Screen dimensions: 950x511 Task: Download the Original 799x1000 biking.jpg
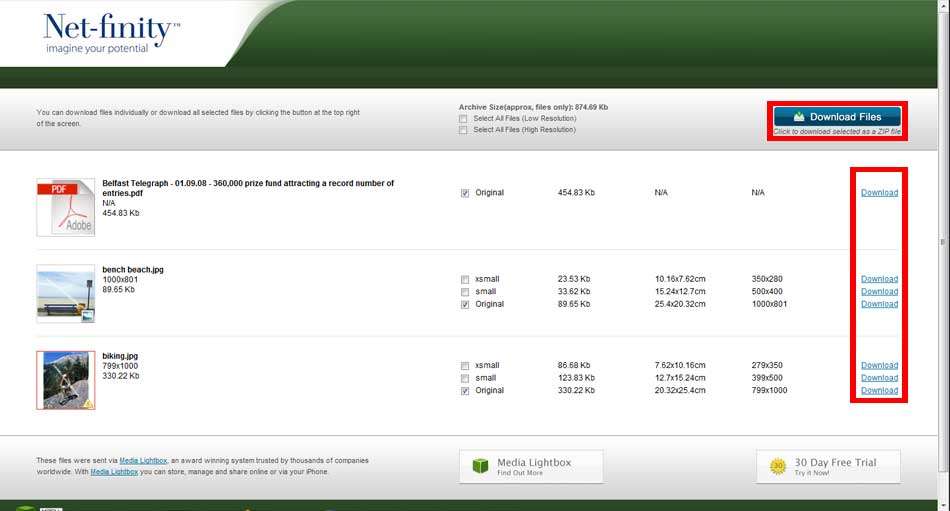879,391
